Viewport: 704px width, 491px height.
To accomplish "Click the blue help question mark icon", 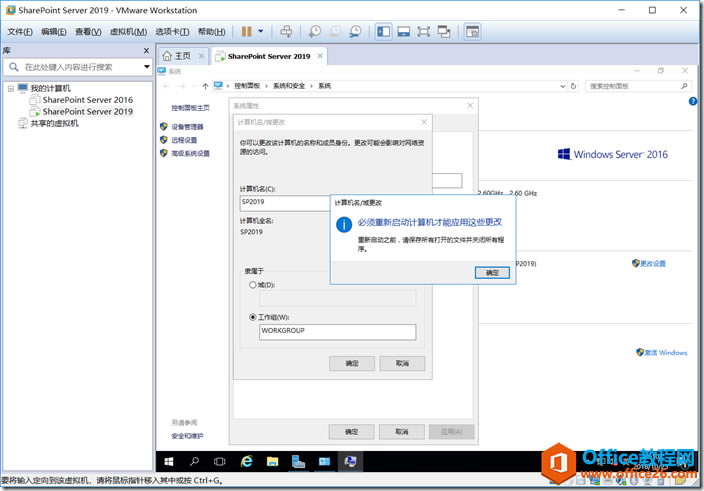I will (692, 101).
